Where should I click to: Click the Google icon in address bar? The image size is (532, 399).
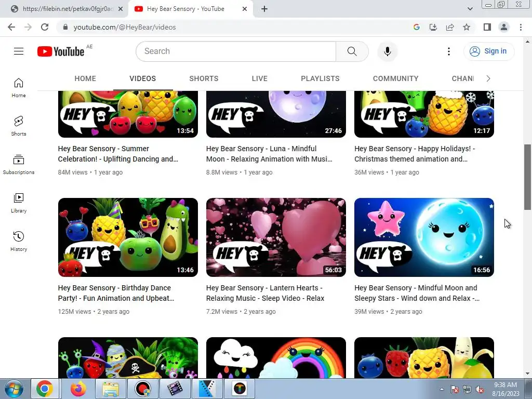[x=417, y=27]
